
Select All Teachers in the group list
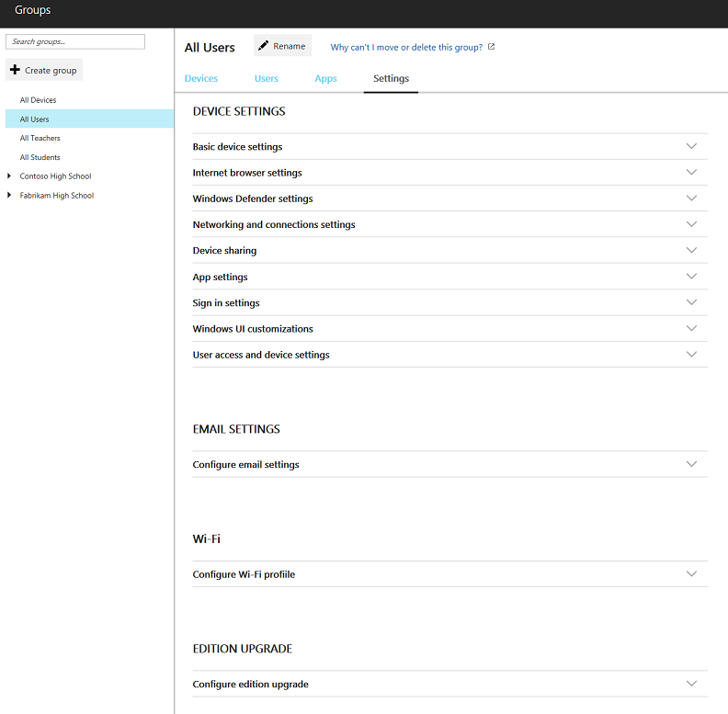click(40, 138)
